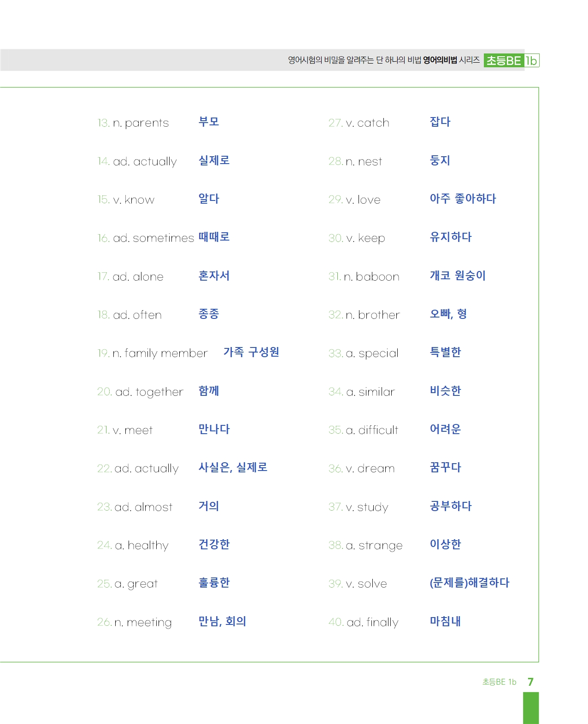Click the word 'difficult' in entry 35
The height and width of the screenshot is (724, 588).
click(378, 430)
